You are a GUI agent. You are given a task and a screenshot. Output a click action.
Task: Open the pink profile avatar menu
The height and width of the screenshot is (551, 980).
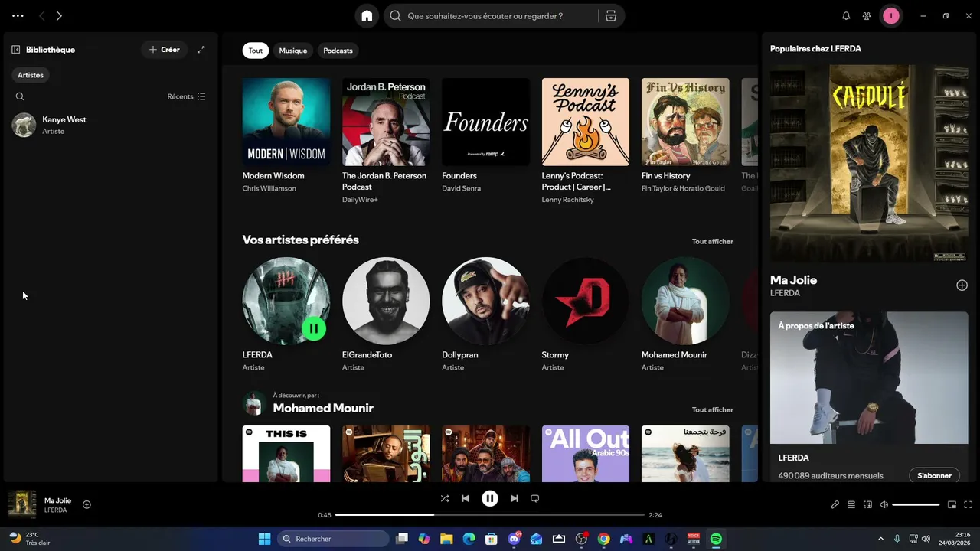point(891,16)
